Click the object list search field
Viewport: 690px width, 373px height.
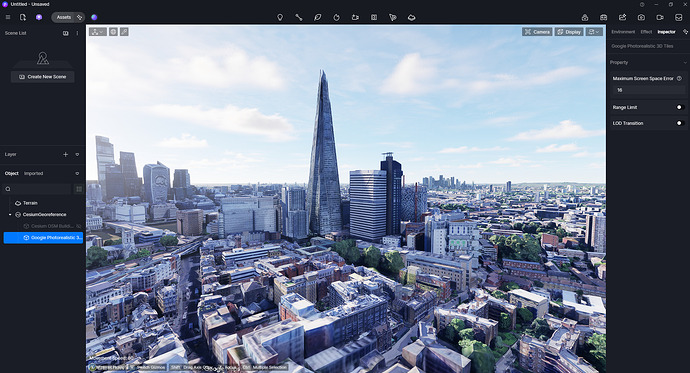pyautogui.click(x=37, y=189)
